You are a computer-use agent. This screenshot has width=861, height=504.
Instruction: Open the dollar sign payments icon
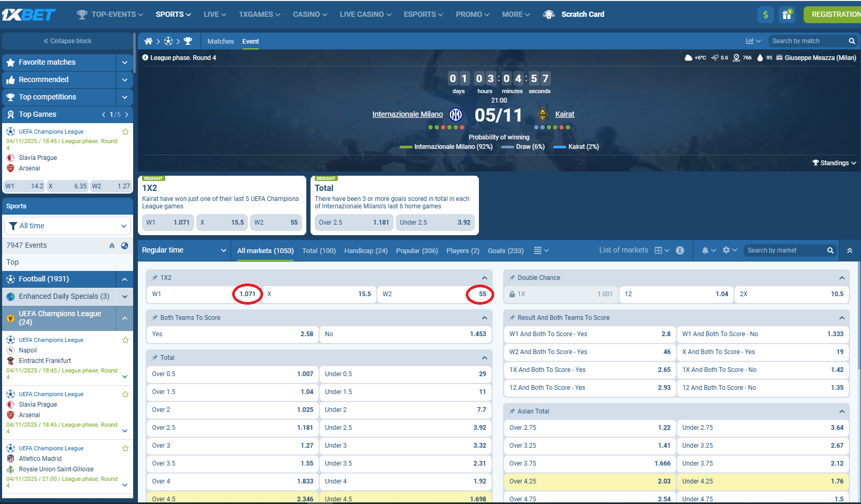coord(765,15)
